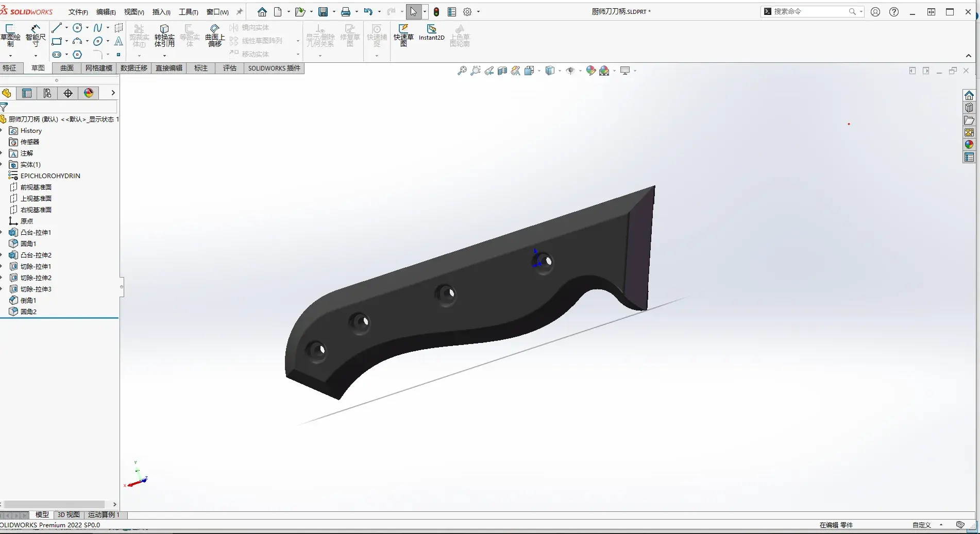Select the Corner Rectangle tool
The height and width of the screenshot is (534, 980).
pyautogui.click(x=57, y=41)
